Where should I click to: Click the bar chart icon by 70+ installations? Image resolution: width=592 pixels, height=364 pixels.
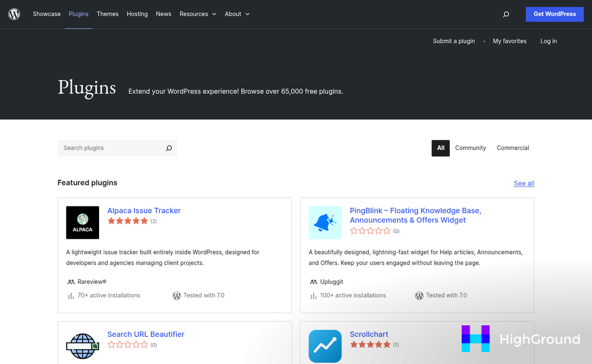click(x=71, y=296)
